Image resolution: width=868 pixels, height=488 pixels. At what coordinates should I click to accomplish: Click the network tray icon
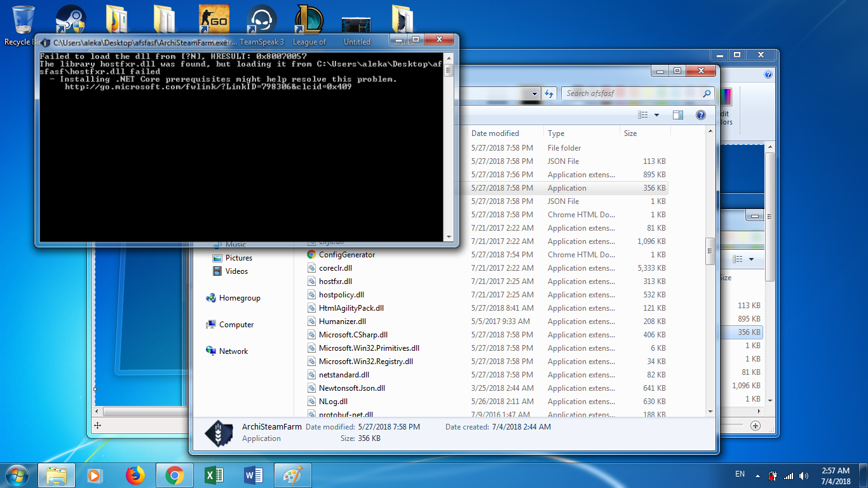[x=789, y=475]
